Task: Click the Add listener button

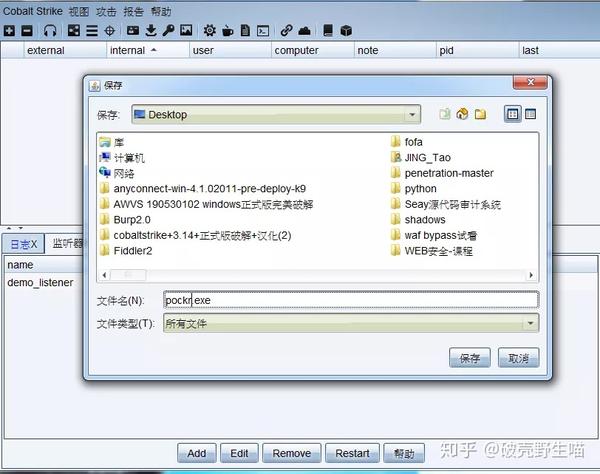Action: pos(197,453)
